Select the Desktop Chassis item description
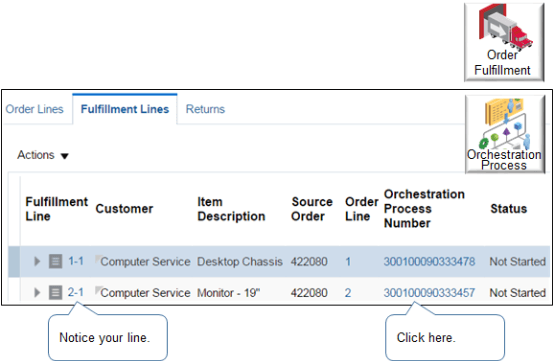This screenshot has width=554, height=362. click(240, 262)
